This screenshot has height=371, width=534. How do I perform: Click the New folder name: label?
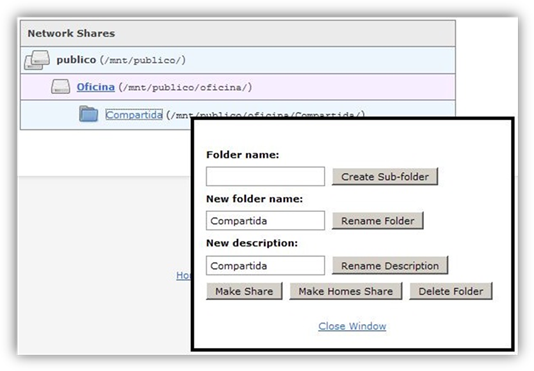pos(254,199)
